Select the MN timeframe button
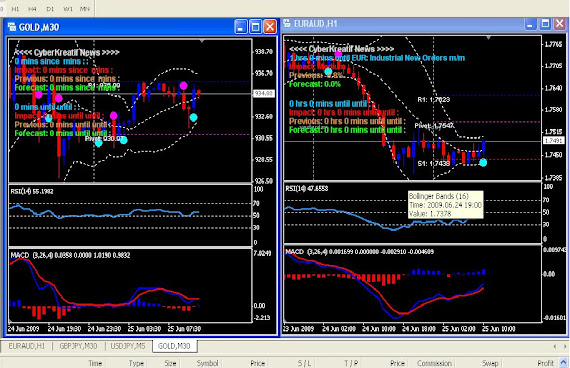The height and width of the screenshot is (368, 570). pos(84,8)
